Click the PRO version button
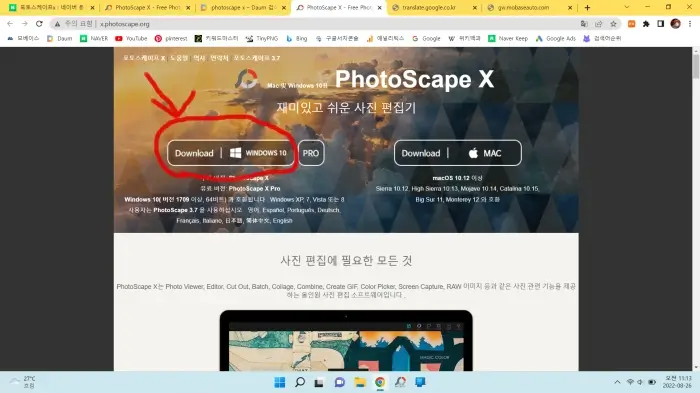The width and height of the screenshot is (700, 393). coord(311,153)
